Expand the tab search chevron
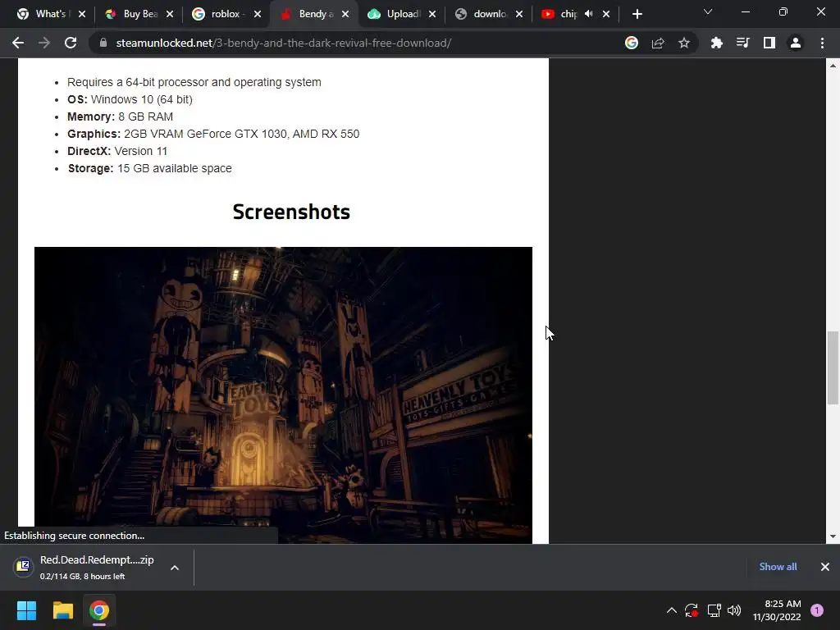 coord(708,11)
